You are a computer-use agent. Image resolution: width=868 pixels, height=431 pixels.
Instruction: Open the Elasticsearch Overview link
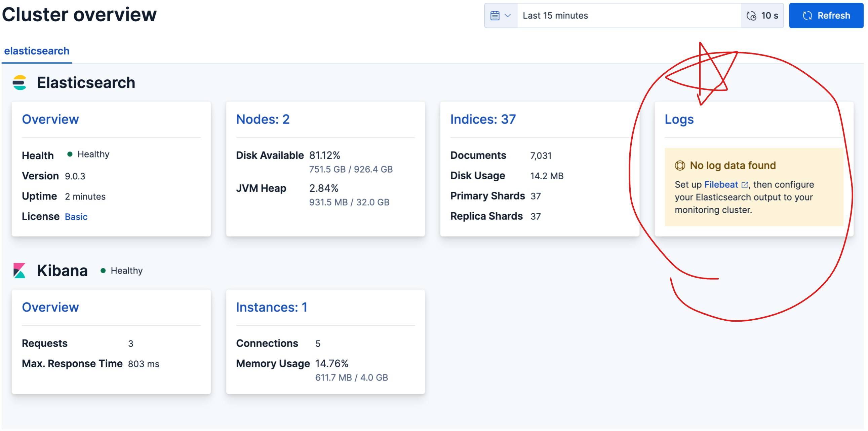pyautogui.click(x=50, y=119)
